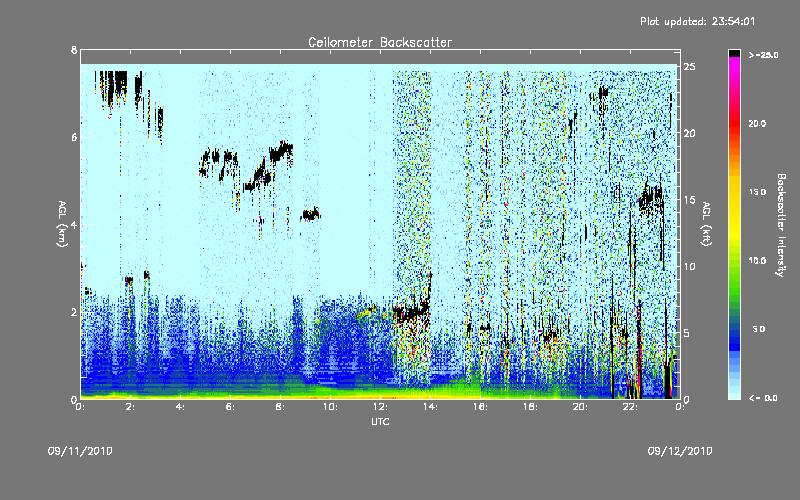Click the "8" tick on the km axis

[74, 50]
